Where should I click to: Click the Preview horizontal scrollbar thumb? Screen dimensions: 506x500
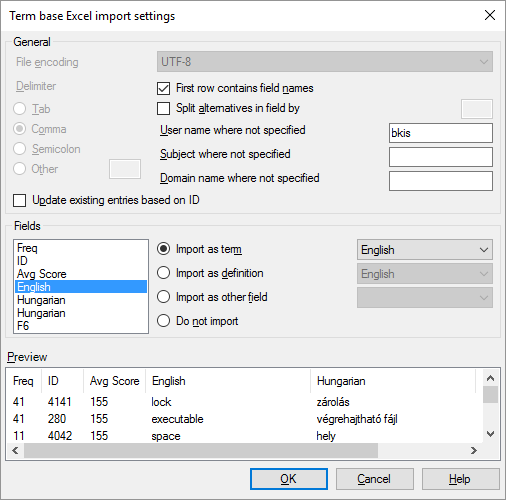tap(201, 451)
